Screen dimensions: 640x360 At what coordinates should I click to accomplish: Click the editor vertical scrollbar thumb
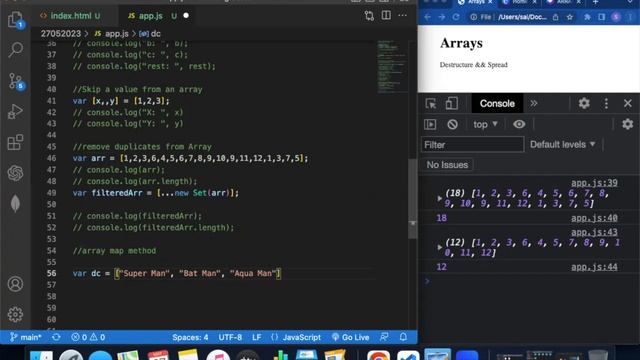coord(413,199)
